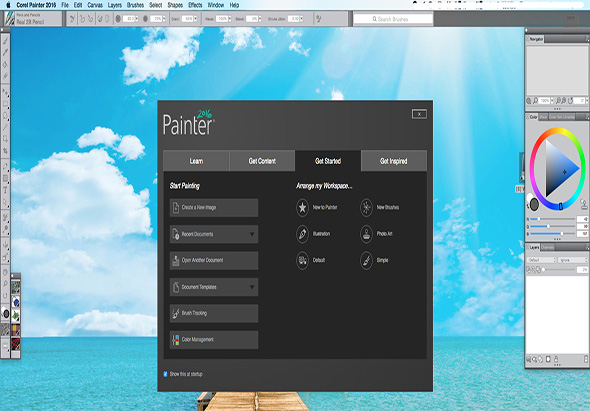590x411 pixels.
Task: Click the rotate canvas icon in Navigator panel
Action: (x=570, y=100)
